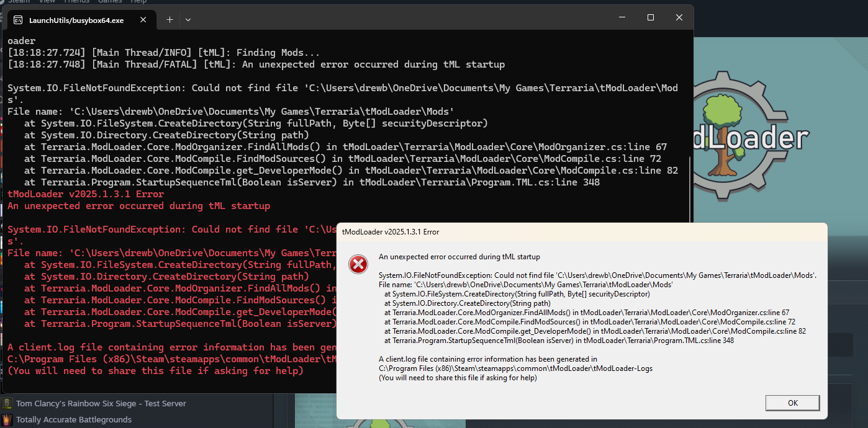This screenshot has height=428, width=868.
Task: Click '(You will need to share this file' in terminal
Action: (x=155, y=371)
